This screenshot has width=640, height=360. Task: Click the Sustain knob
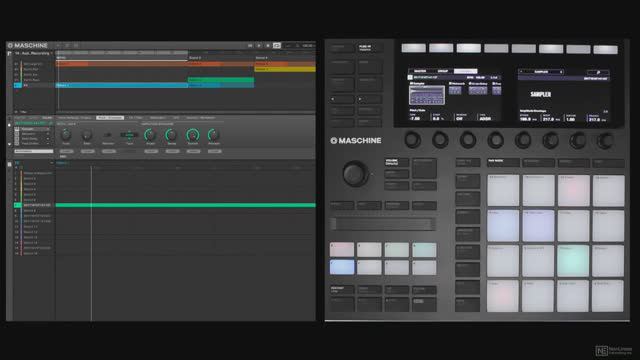193,135
